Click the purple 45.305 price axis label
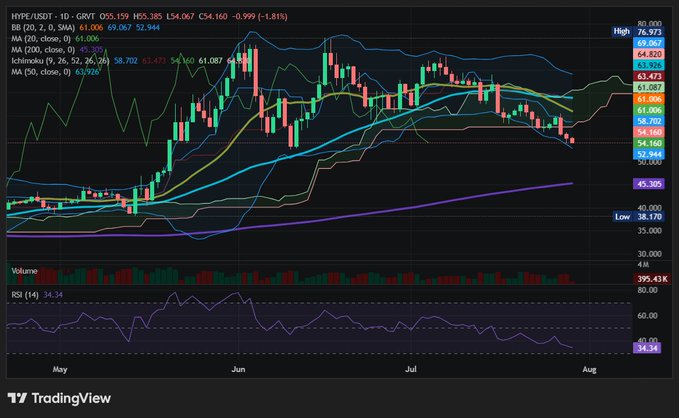Viewport: 679px width, 418px height. 649,184
